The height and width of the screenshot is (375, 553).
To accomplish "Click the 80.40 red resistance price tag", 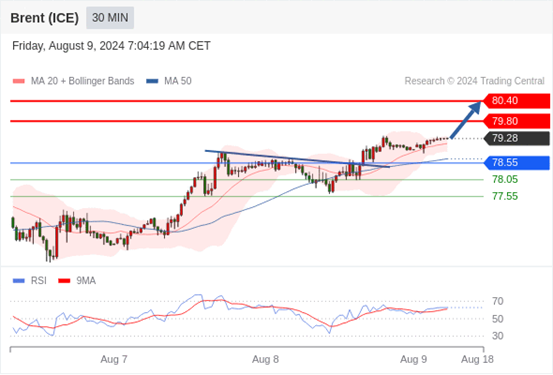I will (517, 101).
